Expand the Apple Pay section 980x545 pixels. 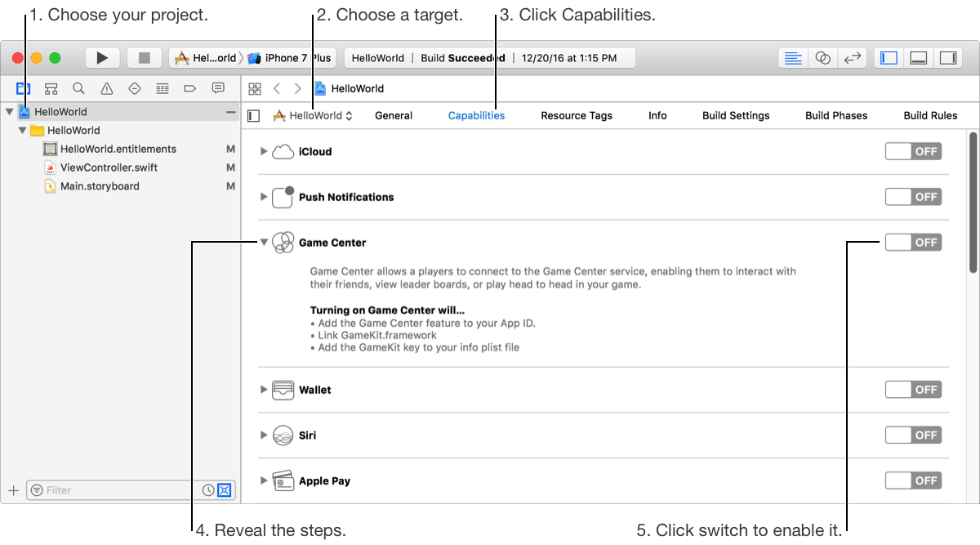(264, 480)
